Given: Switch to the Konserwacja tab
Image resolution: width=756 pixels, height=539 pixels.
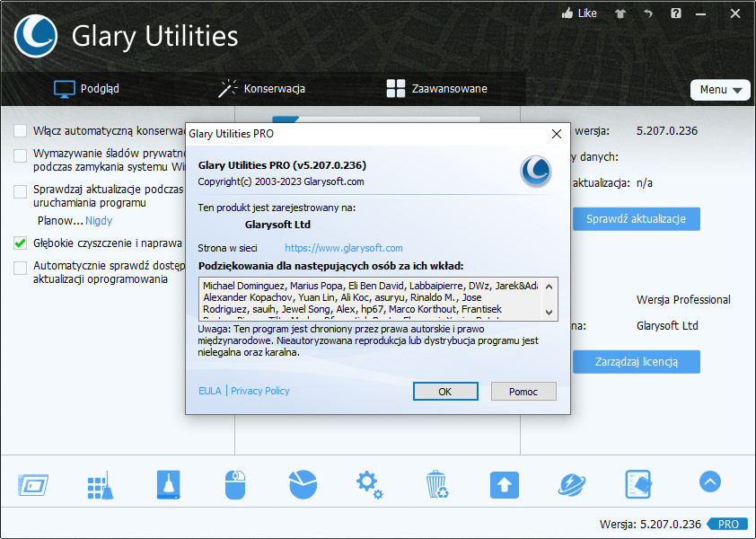Looking at the screenshot, I should point(261,89).
